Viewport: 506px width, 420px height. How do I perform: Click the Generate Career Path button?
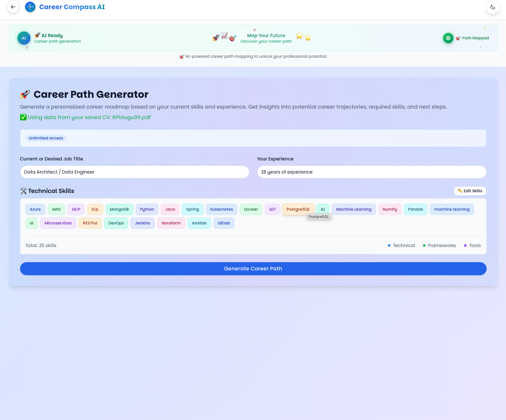[x=253, y=268]
